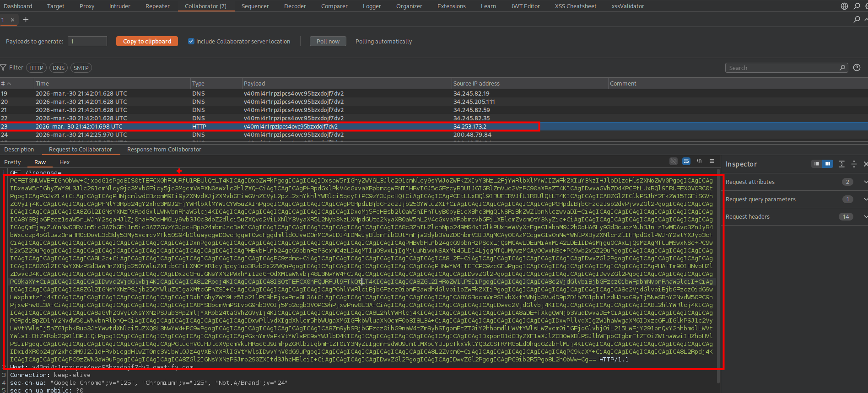868x393 pixels.
Task: Uncheck Include Collaborator server location checkbox
Action: (191, 41)
